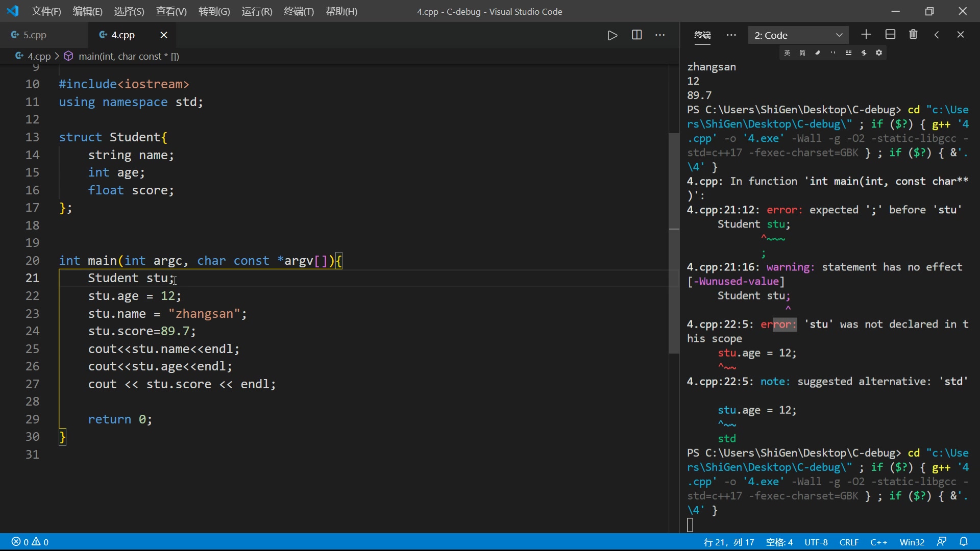Viewport: 980px width, 551px height.
Task: Open the 帮助(H) menu
Action: point(341,11)
